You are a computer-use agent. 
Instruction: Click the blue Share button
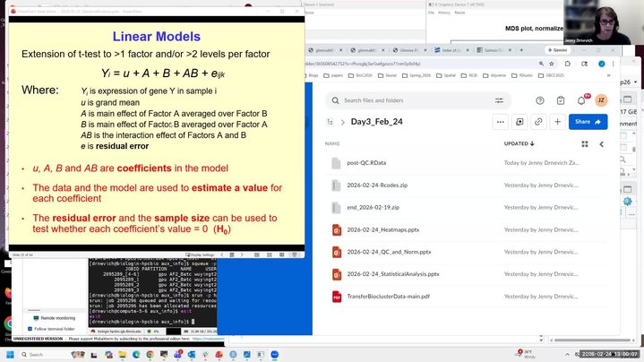tap(588, 122)
